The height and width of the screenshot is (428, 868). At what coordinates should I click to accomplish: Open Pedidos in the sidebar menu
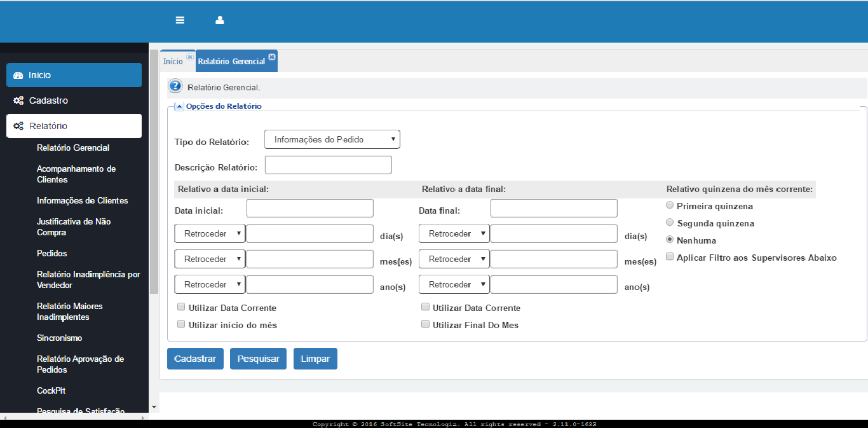(52, 253)
